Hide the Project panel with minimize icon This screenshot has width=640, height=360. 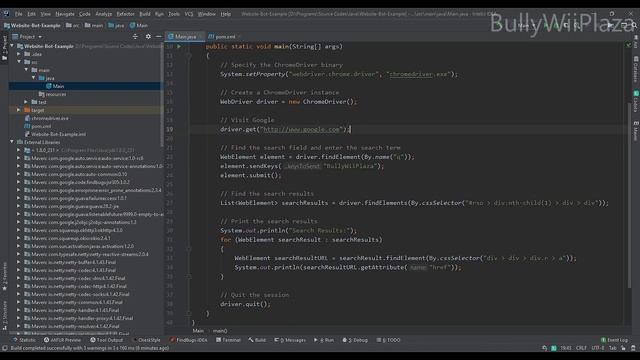click(x=159, y=37)
